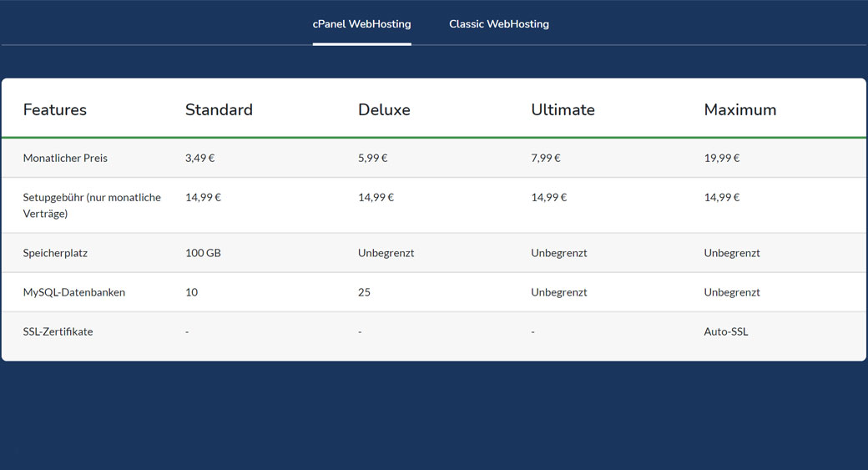Click the Monatlicher Preis row label

65,158
